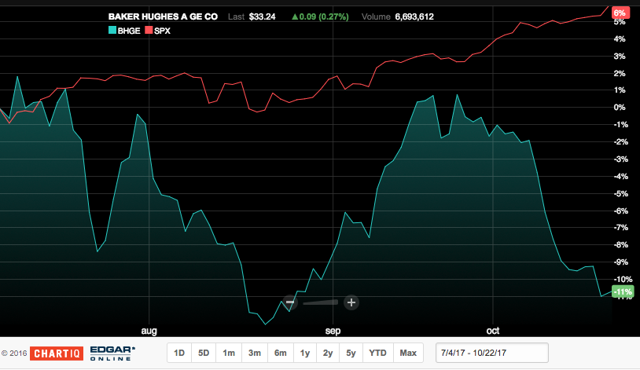This screenshot has height=370, width=640.
Task: Click the teal BHGE legend swatch
Action: coord(112,30)
